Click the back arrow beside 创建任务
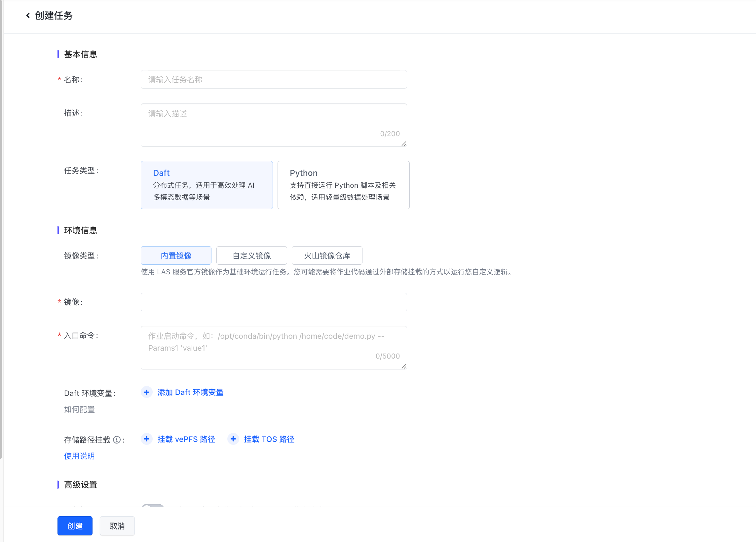756x542 pixels. point(28,15)
